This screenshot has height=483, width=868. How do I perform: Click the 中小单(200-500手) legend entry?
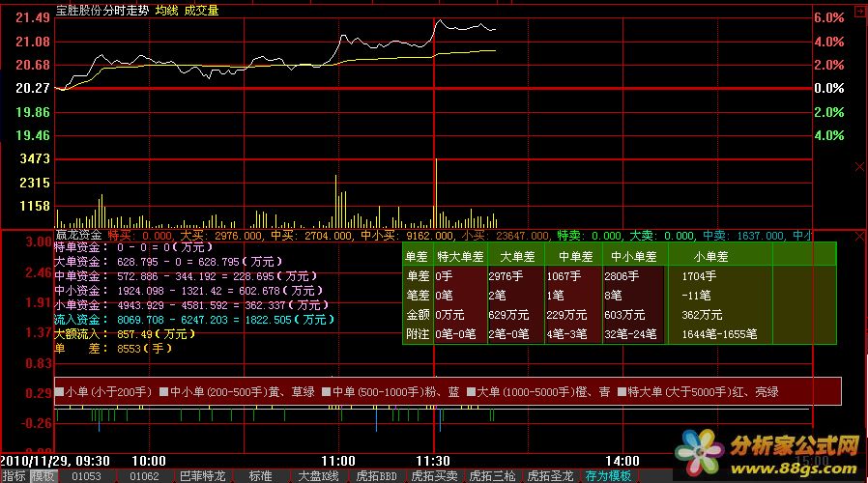pyautogui.click(x=237, y=392)
